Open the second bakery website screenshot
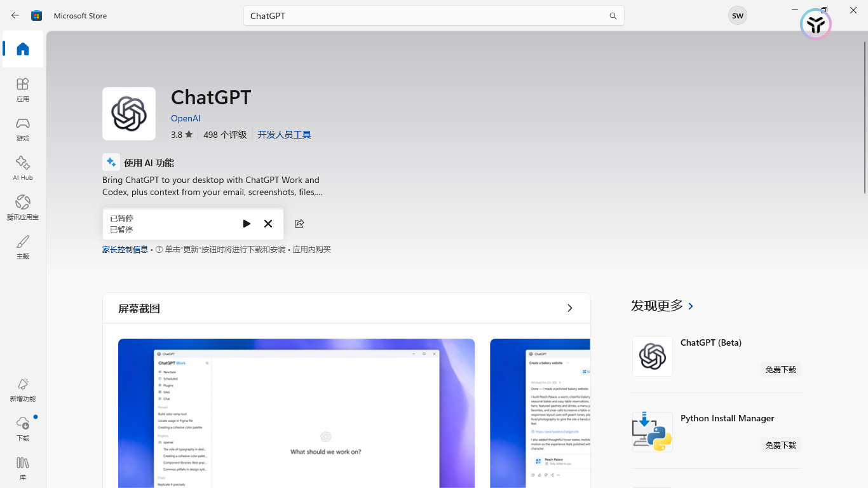 click(540, 413)
